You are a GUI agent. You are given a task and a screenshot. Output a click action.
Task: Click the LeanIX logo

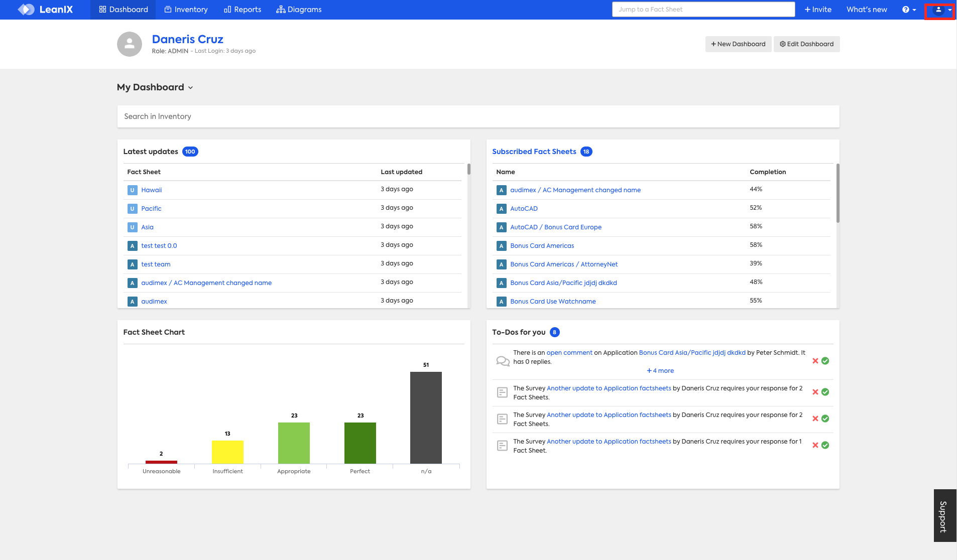tap(45, 10)
